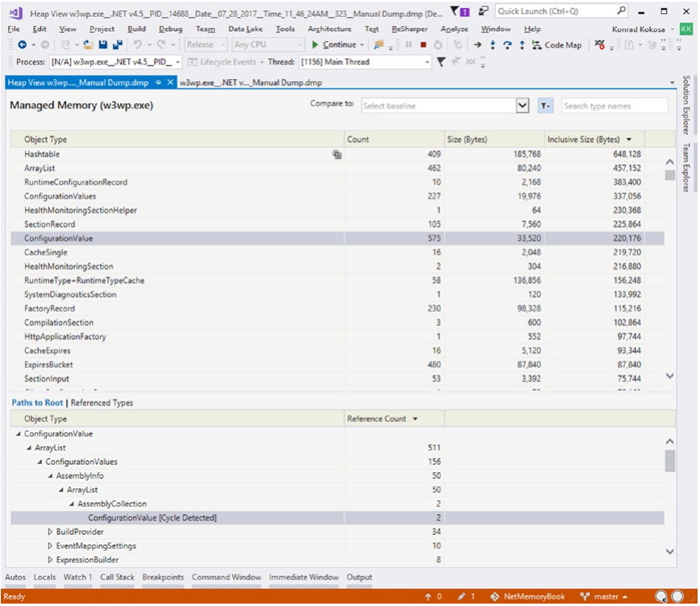This screenshot has height=606, width=700.
Task: Click the Break All pause icon
Action: pos(409,44)
